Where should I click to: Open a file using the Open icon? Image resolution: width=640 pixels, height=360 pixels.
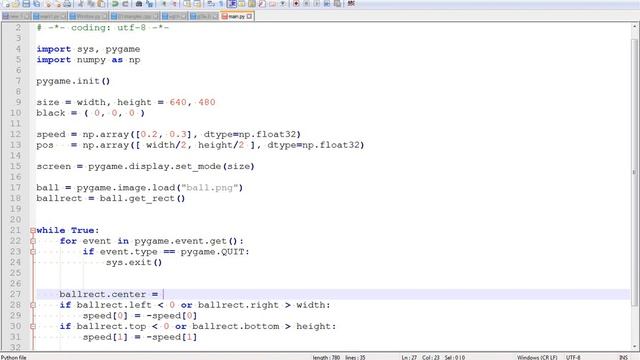point(16,4)
